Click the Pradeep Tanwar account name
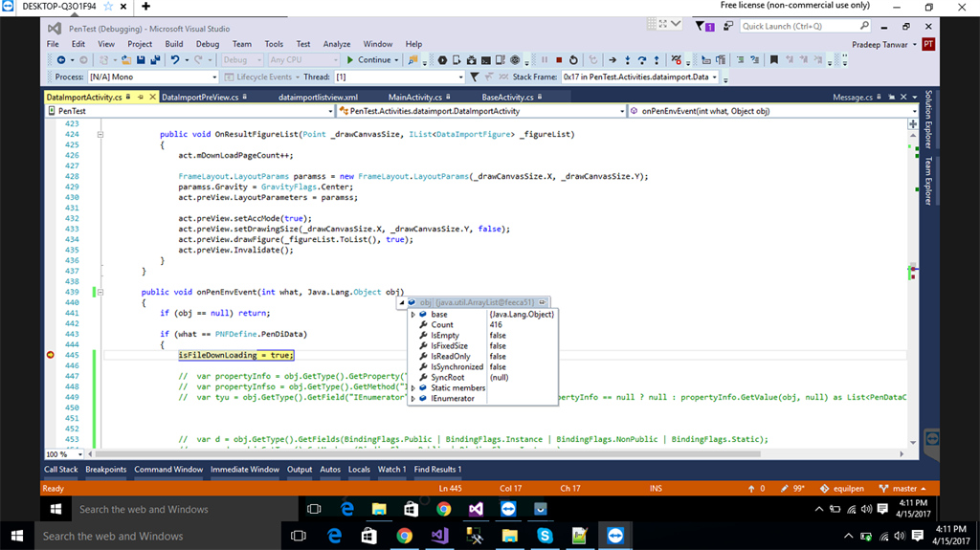 [x=880, y=44]
